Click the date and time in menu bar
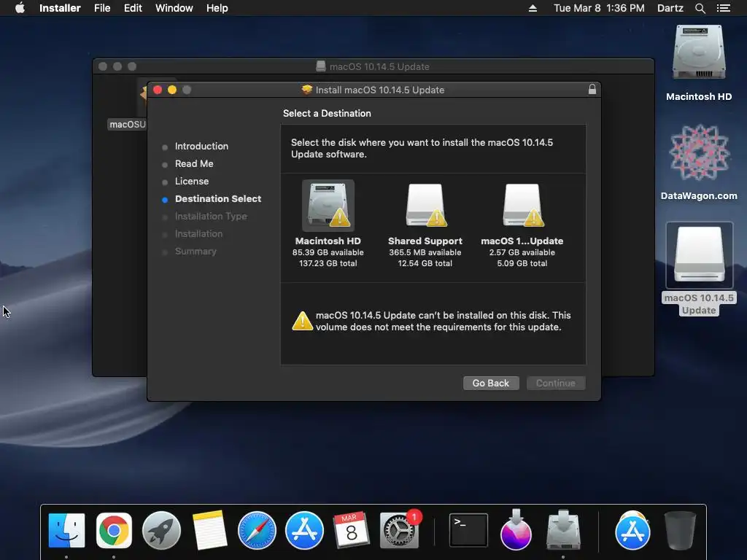The width and height of the screenshot is (747, 560). click(x=599, y=8)
